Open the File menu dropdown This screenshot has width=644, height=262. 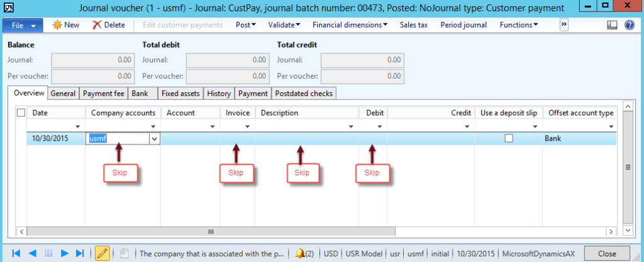23,25
